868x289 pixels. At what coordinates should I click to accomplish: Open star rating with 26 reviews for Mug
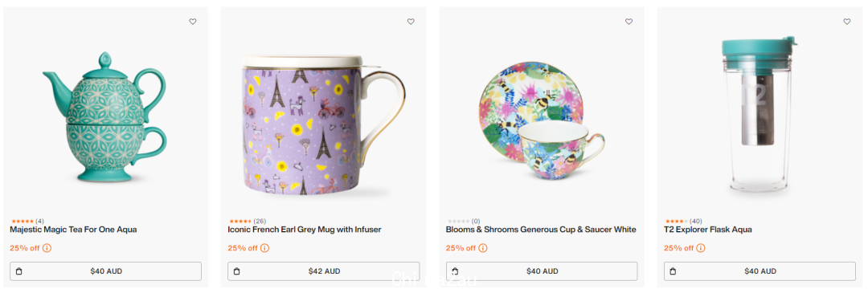[x=247, y=221]
